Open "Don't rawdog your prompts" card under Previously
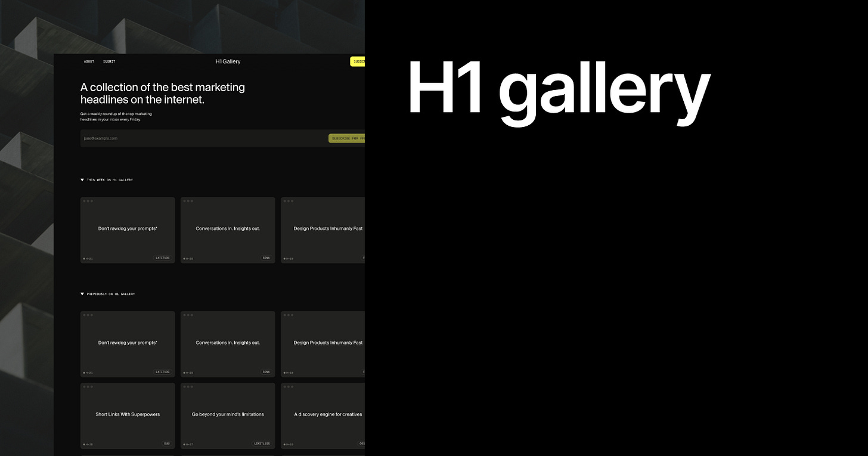 point(128,344)
